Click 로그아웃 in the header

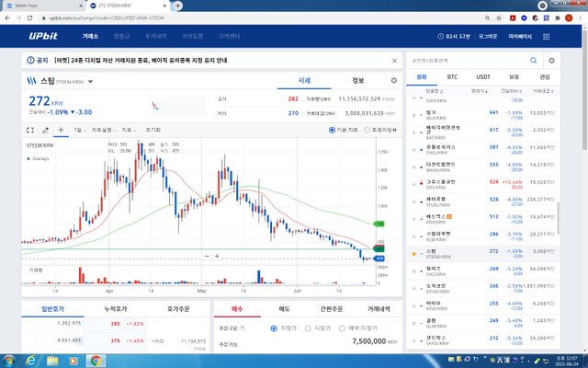point(488,37)
